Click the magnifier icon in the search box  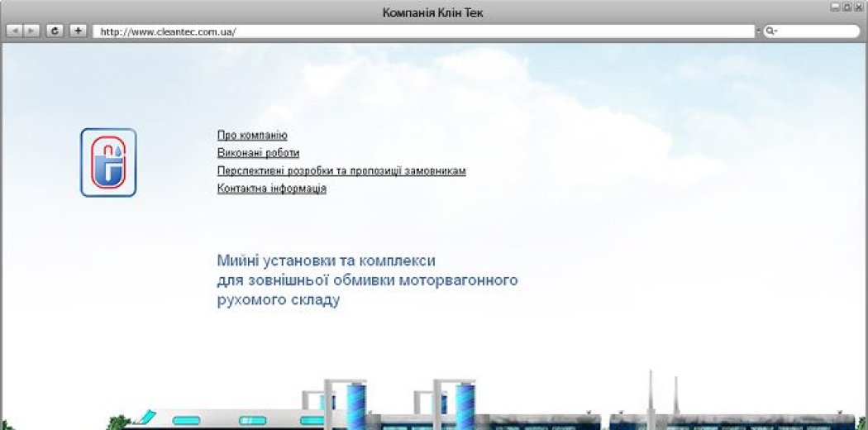pos(770,31)
